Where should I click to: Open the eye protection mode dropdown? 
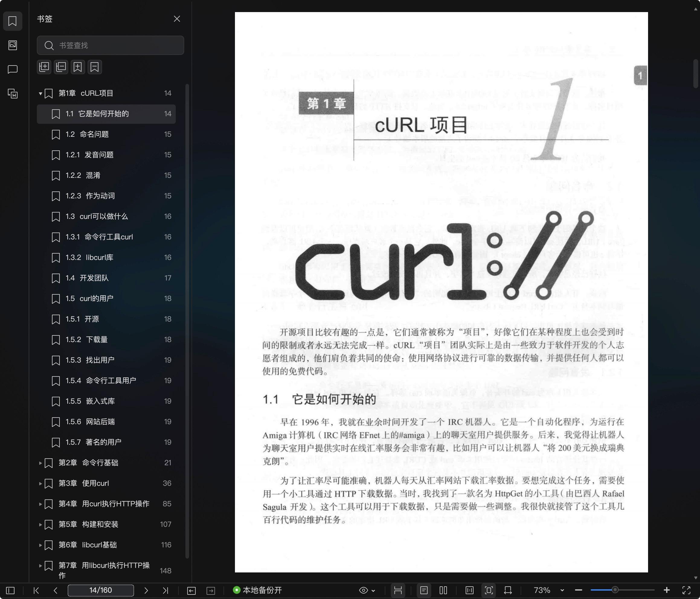tap(367, 590)
